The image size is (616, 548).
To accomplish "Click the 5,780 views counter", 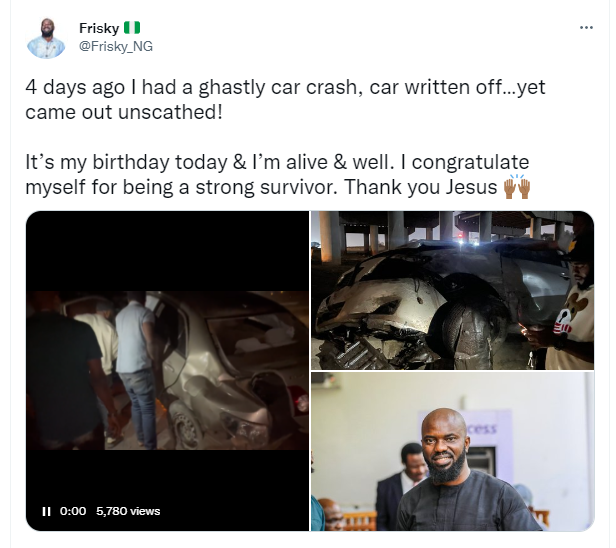I will point(128,511).
